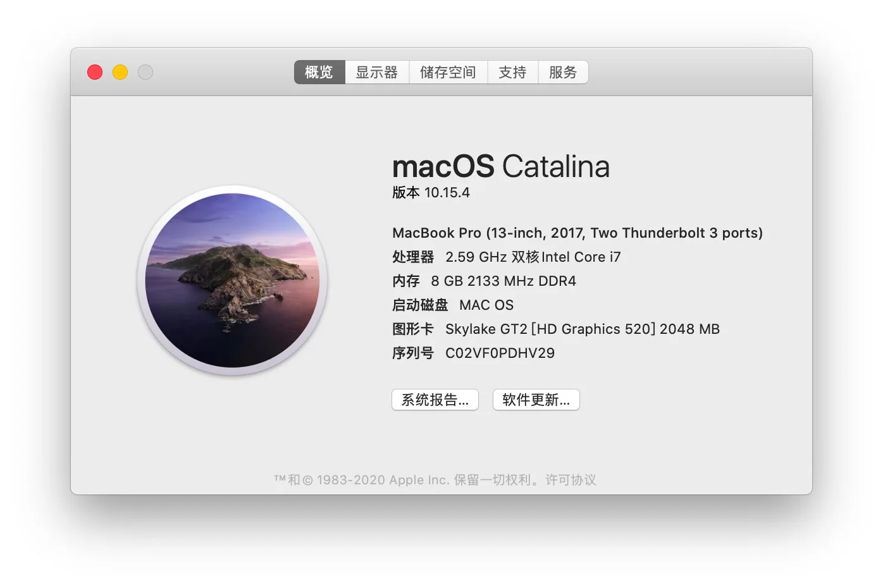Click the 处理器 2.59 GHz processor line
883x588 pixels.
coord(507,257)
